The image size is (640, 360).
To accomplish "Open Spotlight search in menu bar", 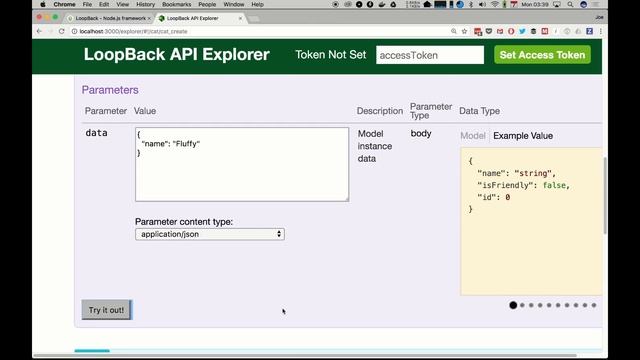I will coord(570,4).
